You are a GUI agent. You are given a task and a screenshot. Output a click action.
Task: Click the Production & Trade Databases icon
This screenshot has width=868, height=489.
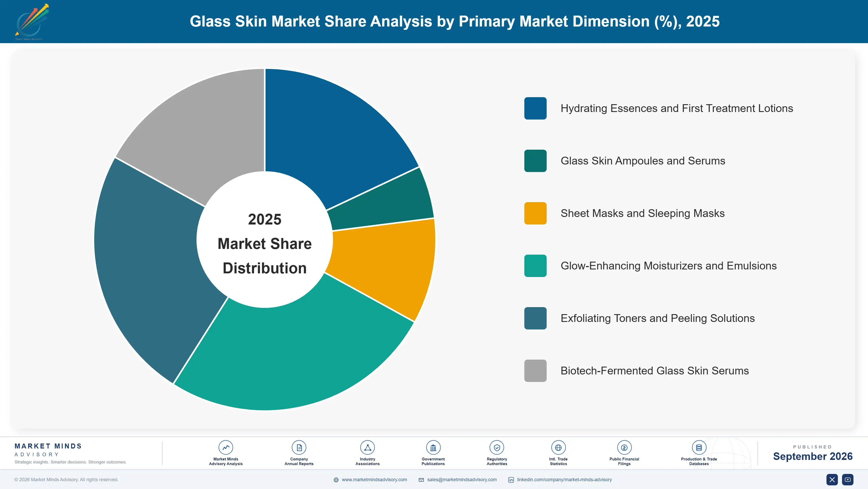point(699,447)
